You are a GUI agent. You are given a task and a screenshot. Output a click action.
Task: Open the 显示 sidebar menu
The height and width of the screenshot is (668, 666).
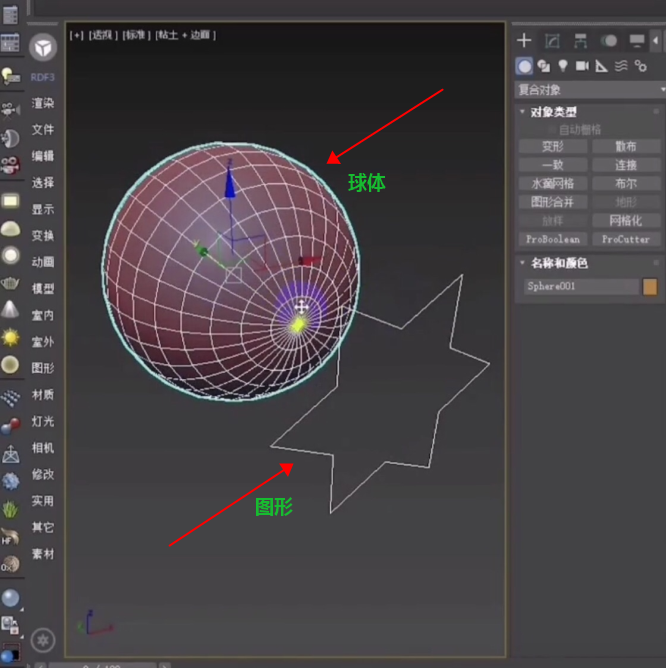click(43, 209)
